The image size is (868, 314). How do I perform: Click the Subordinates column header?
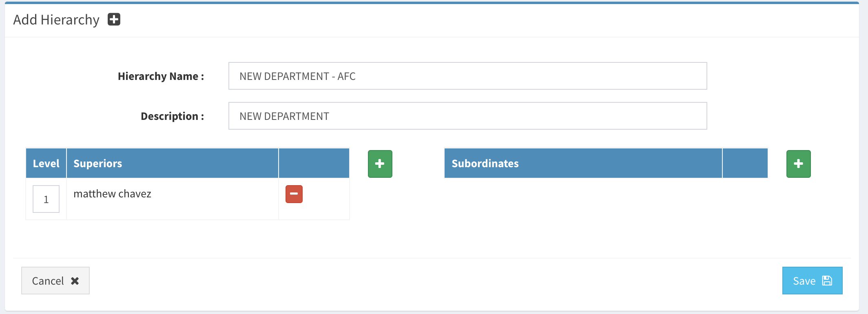485,164
